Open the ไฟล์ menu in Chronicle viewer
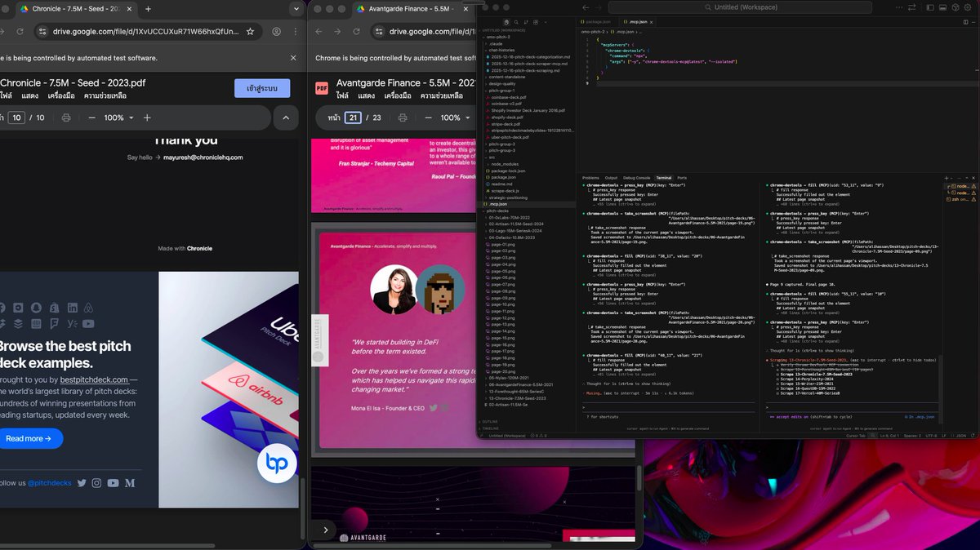 point(7,96)
